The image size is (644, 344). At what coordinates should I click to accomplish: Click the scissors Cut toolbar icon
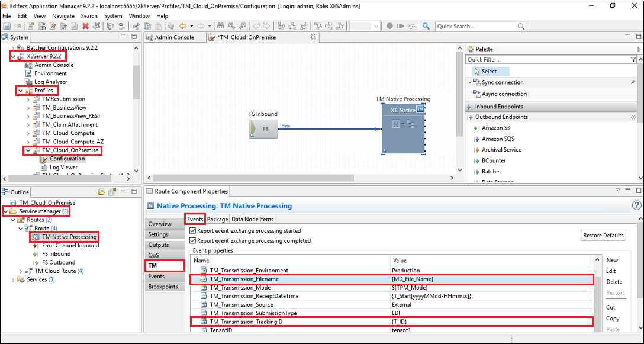(x=136, y=26)
